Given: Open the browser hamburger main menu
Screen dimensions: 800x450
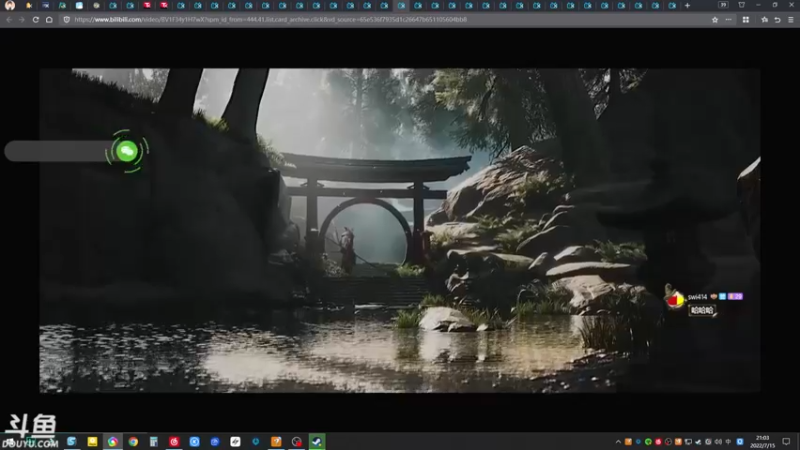Looking at the screenshot, I should 791,19.
